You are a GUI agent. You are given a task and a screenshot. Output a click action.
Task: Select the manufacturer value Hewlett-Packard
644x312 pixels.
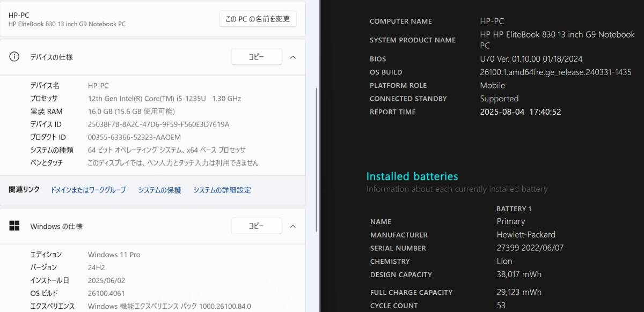coord(526,235)
